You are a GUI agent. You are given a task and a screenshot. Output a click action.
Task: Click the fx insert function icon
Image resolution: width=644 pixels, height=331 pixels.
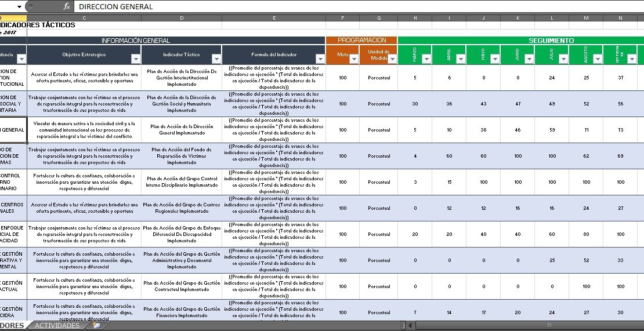[x=67, y=6]
